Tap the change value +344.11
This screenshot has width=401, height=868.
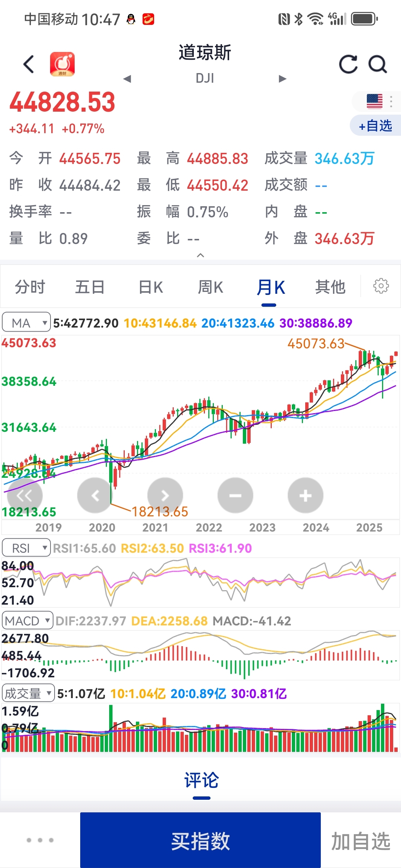pos(32,129)
